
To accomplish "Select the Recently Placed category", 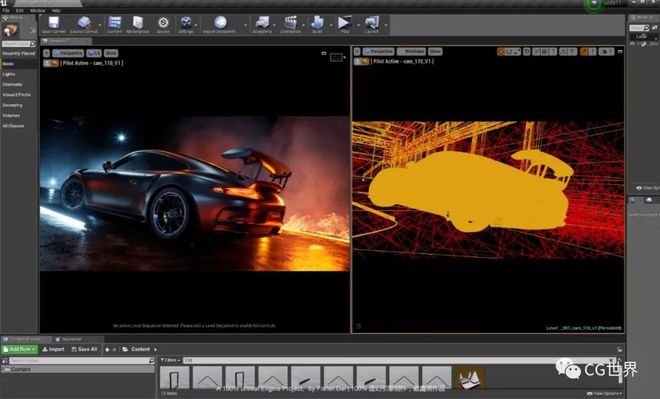I will 19,53.
